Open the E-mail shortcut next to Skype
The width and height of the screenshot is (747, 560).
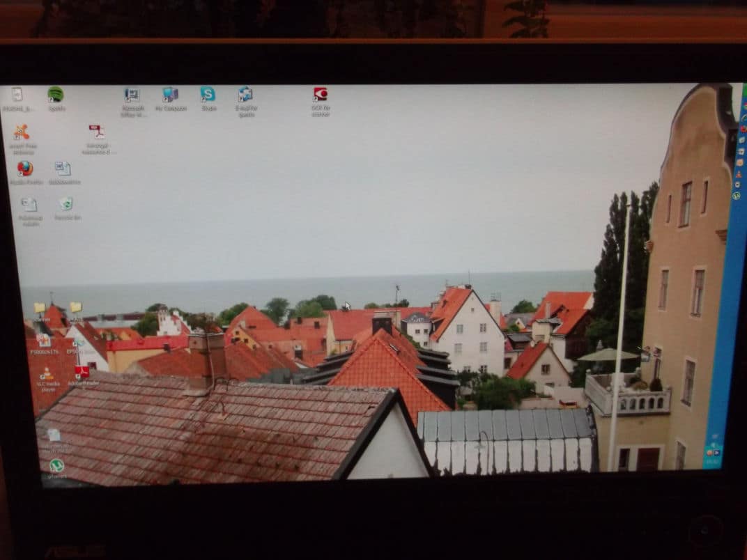(x=245, y=95)
